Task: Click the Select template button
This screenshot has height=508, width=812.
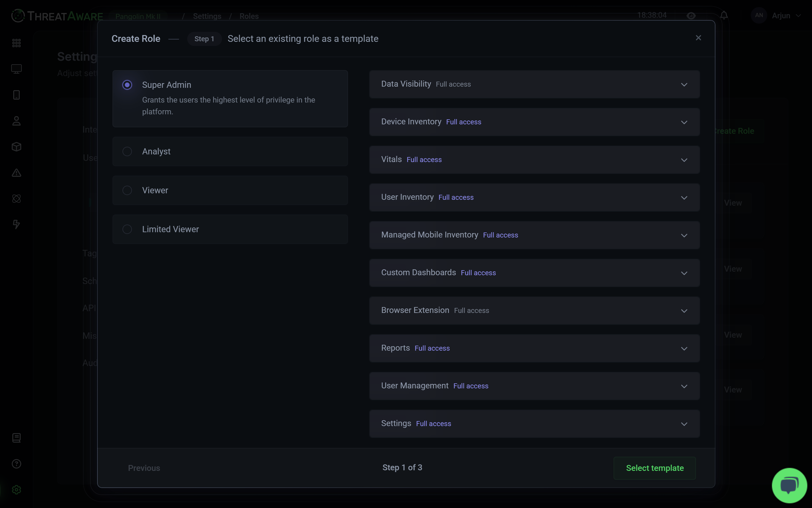Action: 654,468
